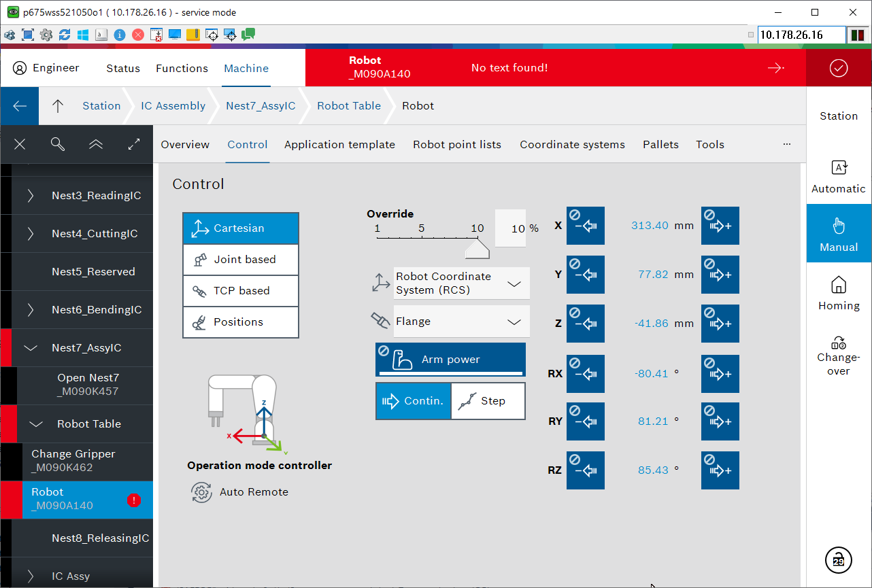
Task: Select Change Gripper in the tree
Action: click(73, 461)
